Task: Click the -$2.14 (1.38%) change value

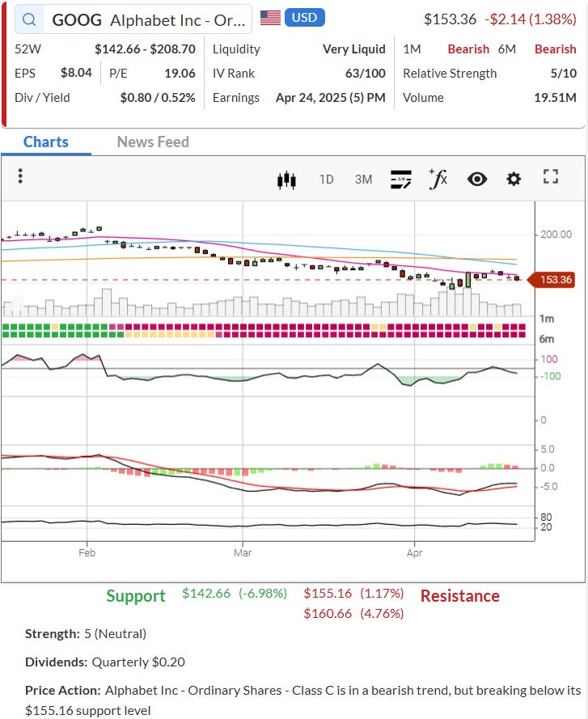Action: tap(531, 19)
